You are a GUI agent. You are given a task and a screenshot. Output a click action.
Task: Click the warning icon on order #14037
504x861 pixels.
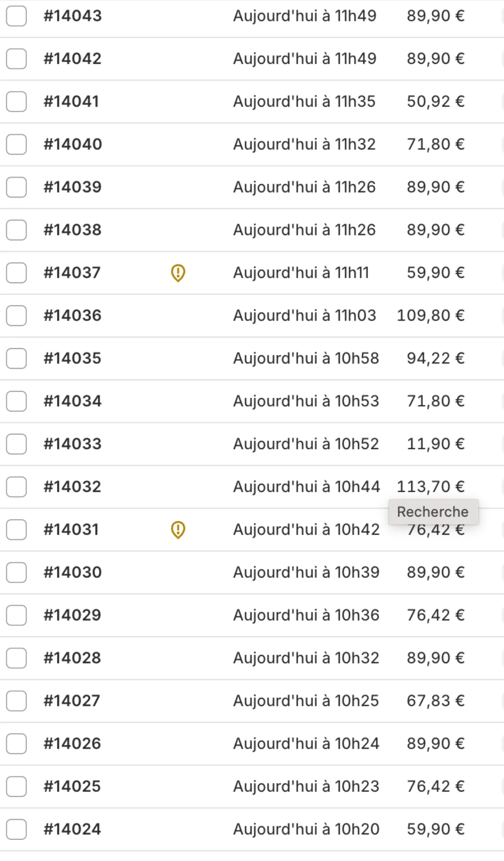[x=178, y=273]
